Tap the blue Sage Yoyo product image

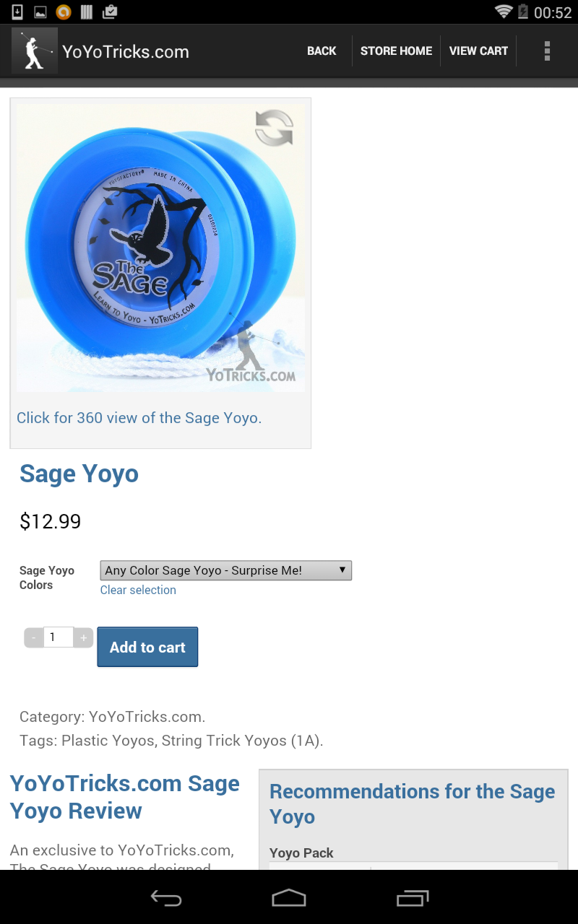pyautogui.click(x=160, y=248)
